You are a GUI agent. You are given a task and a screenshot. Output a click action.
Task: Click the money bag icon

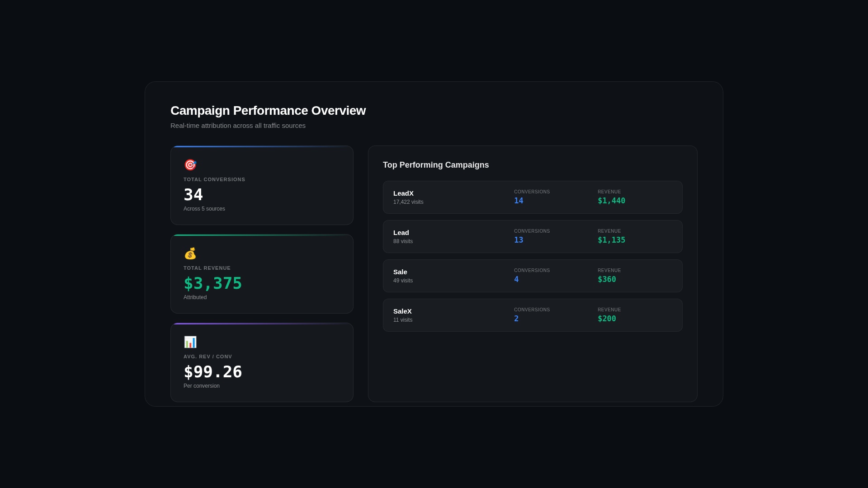point(190,253)
